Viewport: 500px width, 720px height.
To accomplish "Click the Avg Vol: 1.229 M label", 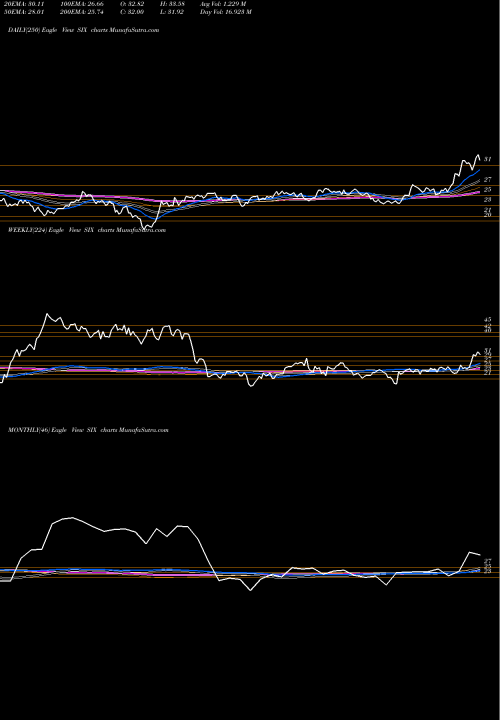I will [223, 4].
